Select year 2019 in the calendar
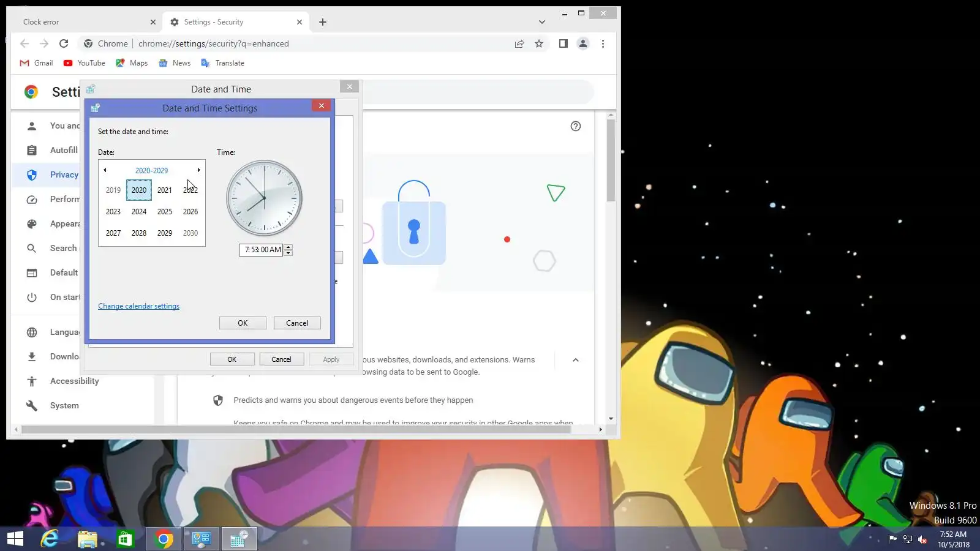Viewport: 980px width, 551px height. 113,190
